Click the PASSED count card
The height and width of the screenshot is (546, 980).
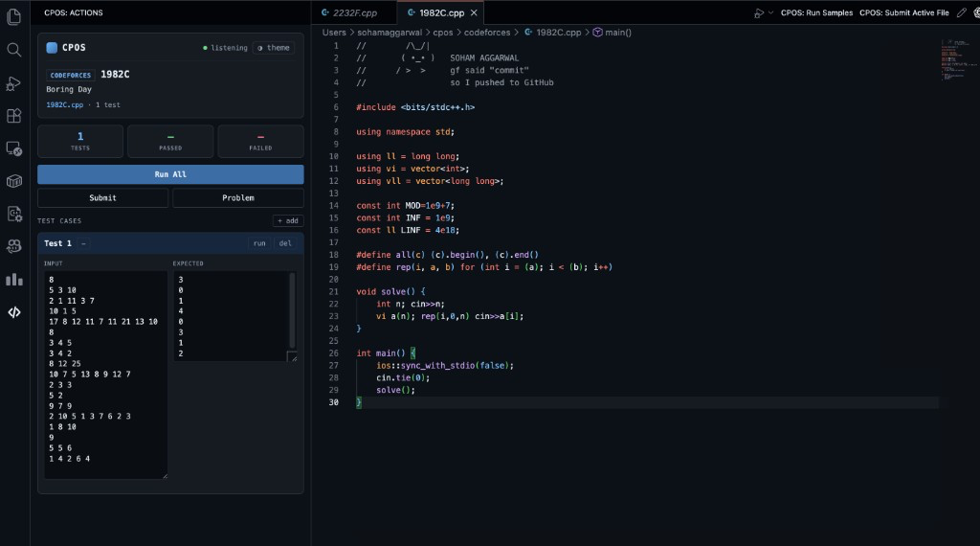[x=170, y=142]
